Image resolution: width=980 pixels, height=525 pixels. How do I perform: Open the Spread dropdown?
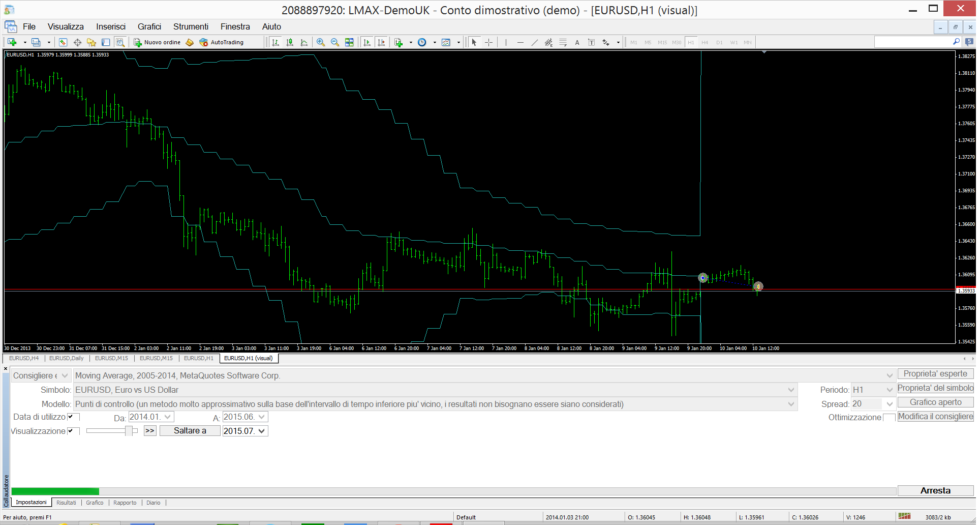click(x=890, y=404)
